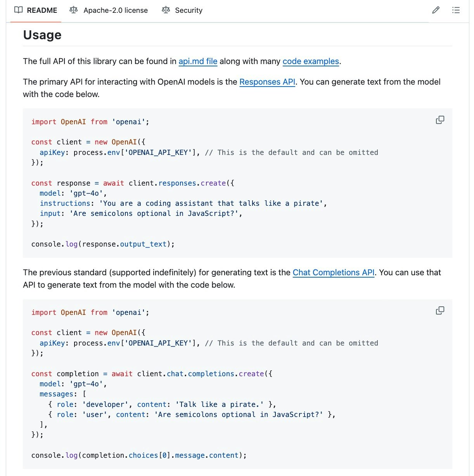Image resolution: width=474 pixels, height=476 pixels.
Task: Click the book icon beside README
Action: pyautogui.click(x=18, y=10)
